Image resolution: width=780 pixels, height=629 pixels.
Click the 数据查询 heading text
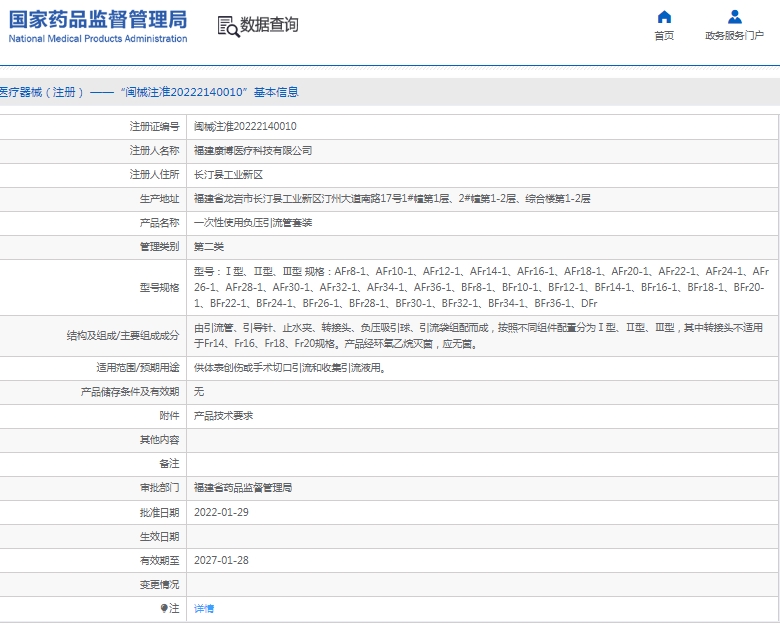pos(269,24)
